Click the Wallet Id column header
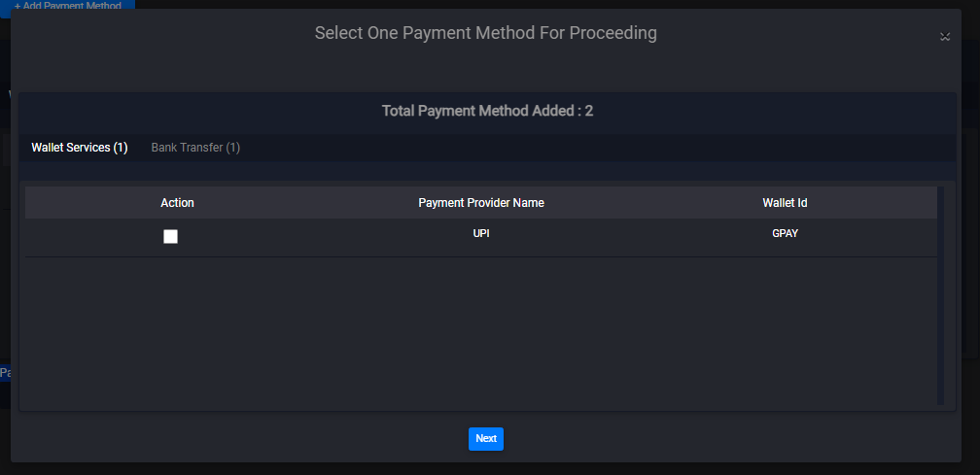 click(x=785, y=203)
